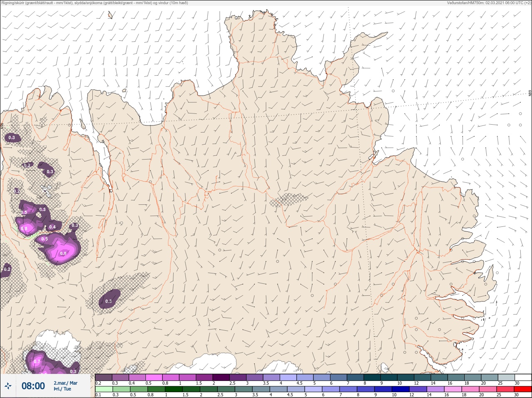
Task: Pick the dark green 1 mm rain legend swatch
Action: coord(174,389)
